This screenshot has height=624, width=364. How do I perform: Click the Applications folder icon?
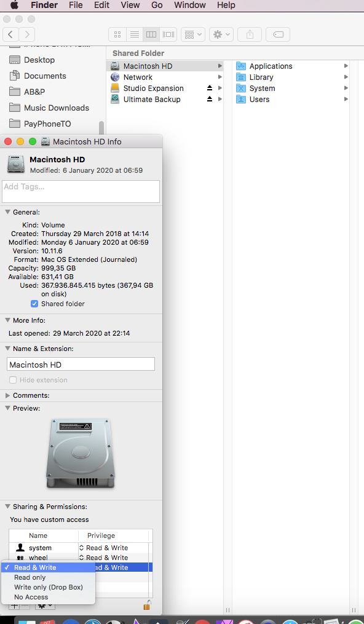pos(240,66)
